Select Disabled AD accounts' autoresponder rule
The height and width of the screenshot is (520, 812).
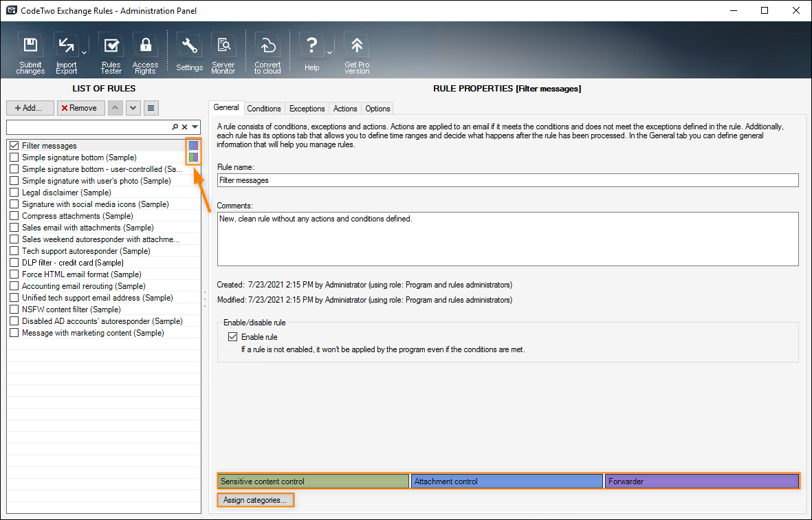(102, 321)
